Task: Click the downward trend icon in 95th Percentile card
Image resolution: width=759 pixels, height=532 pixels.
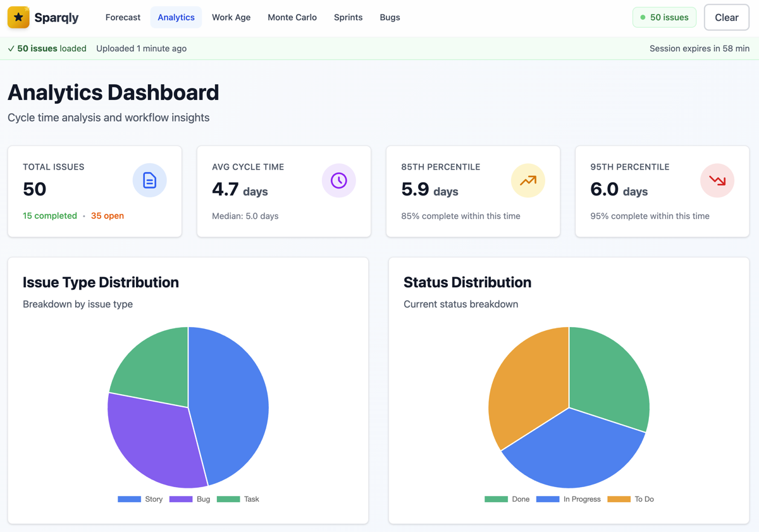Action: (717, 180)
